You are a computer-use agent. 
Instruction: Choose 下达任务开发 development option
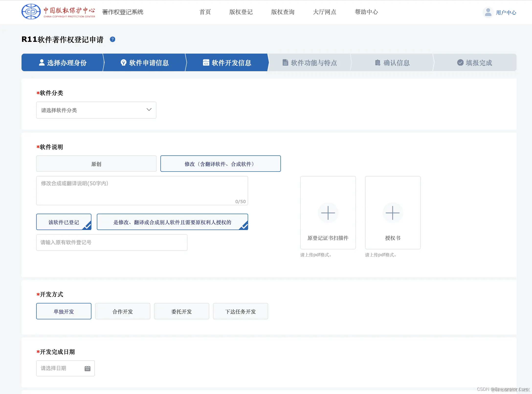(x=240, y=311)
